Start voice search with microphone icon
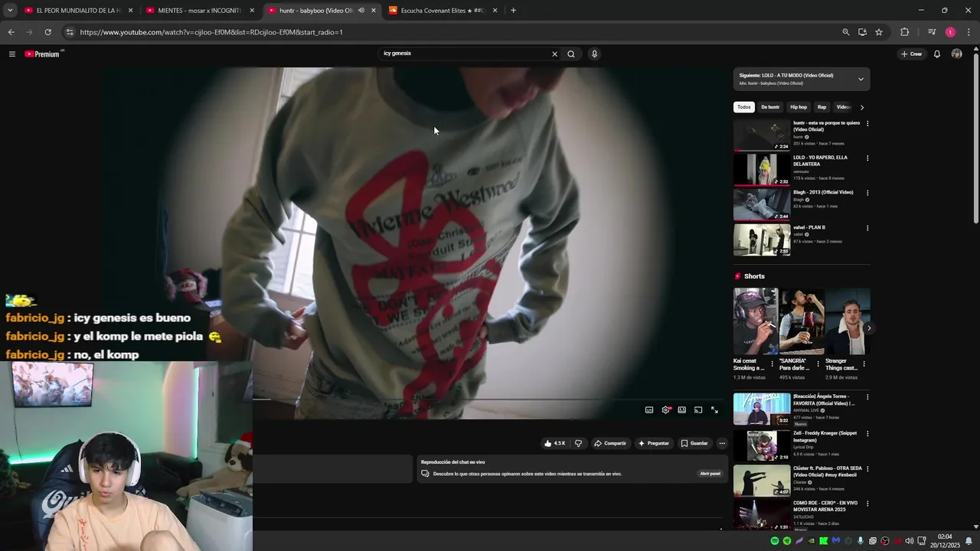Viewport: 980px width, 551px height. [x=594, y=54]
